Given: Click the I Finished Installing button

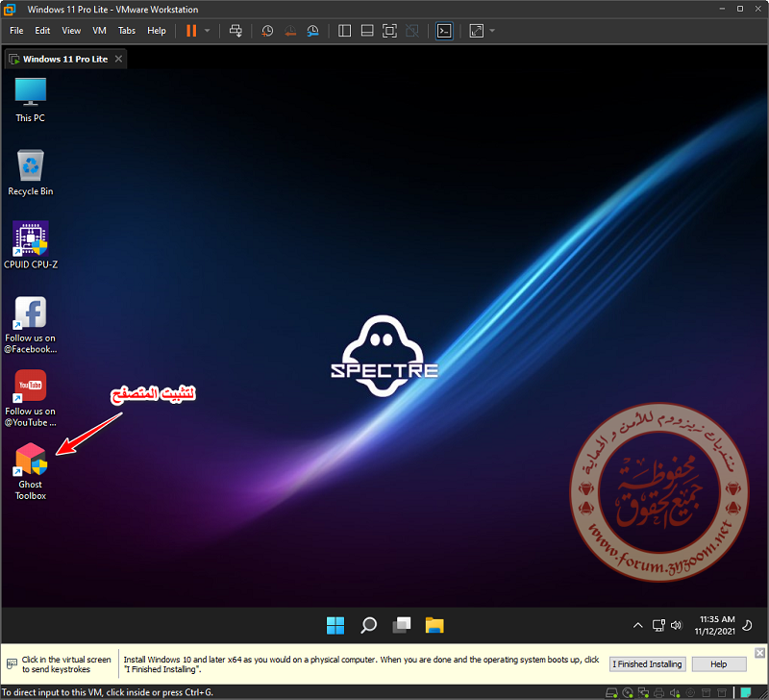Looking at the screenshot, I should [647, 664].
